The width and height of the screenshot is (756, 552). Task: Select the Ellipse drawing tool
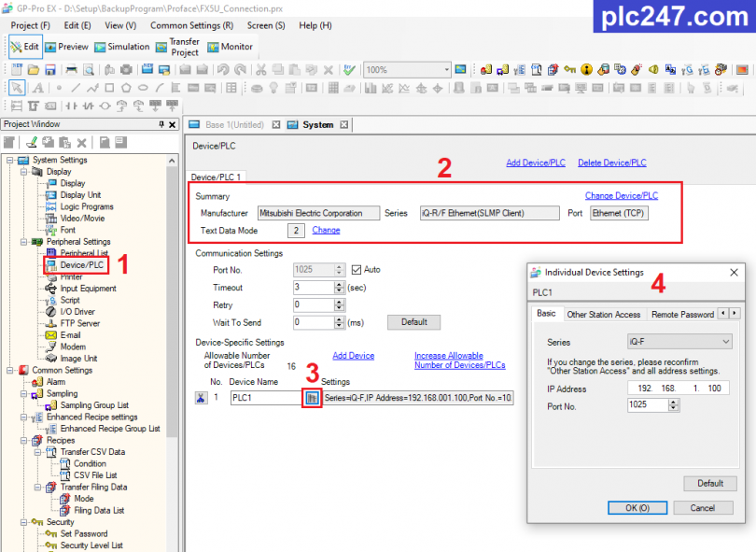click(143, 88)
